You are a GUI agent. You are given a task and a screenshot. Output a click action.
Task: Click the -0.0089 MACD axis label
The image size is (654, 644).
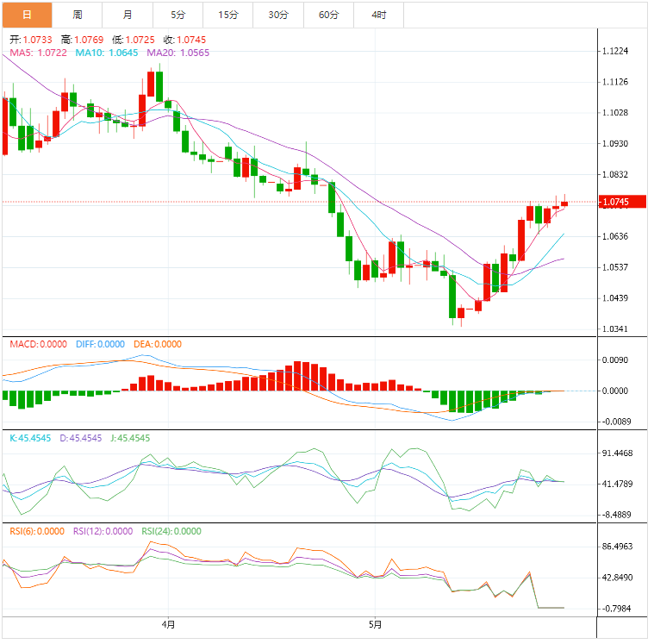[617, 422]
